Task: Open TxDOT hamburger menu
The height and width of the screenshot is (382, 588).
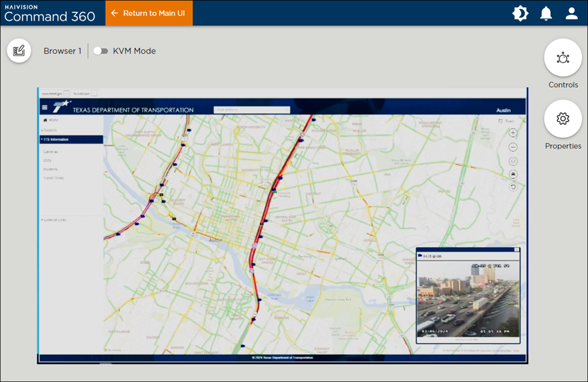Action: [x=45, y=108]
